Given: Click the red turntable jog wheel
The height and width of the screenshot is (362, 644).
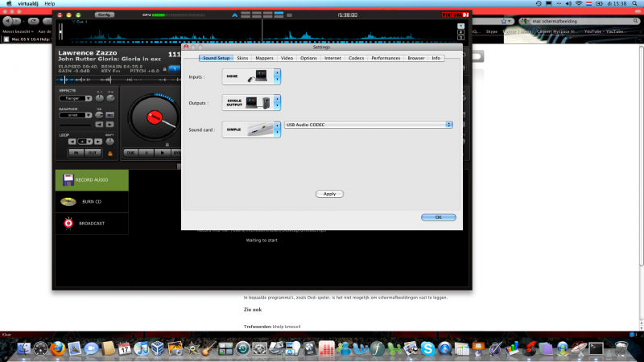Looking at the screenshot, I should (155, 117).
